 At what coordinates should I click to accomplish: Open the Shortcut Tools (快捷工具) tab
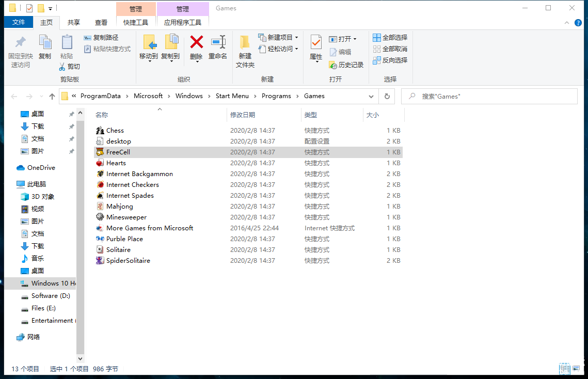[x=136, y=23]
